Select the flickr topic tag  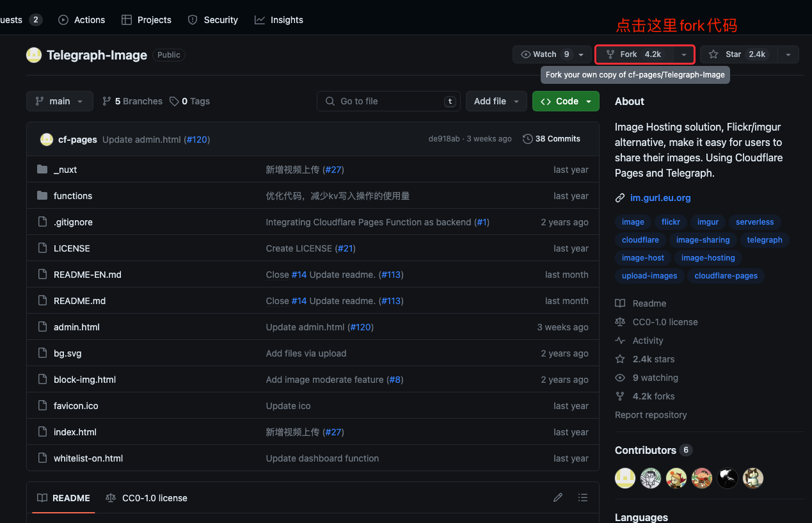(x=671, y=222)
